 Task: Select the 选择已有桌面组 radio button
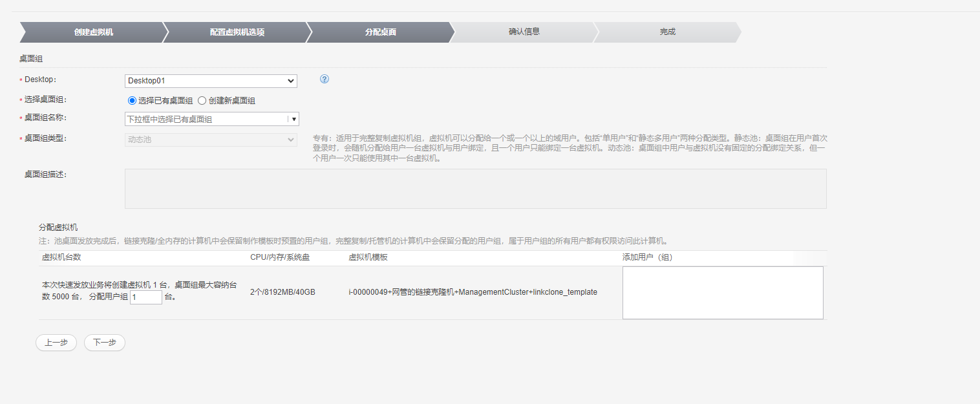click(133, 100)
